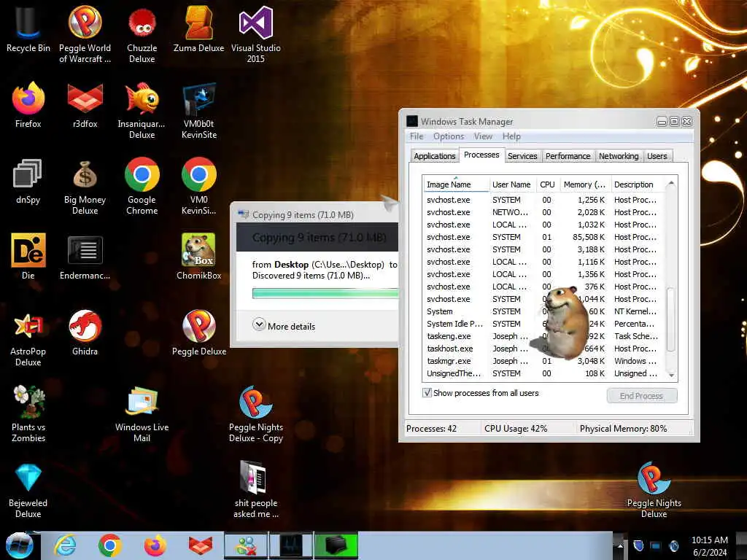
Task: Open Peggle Nights Deluxe icon near Task Manager
Action: (654, 490)
